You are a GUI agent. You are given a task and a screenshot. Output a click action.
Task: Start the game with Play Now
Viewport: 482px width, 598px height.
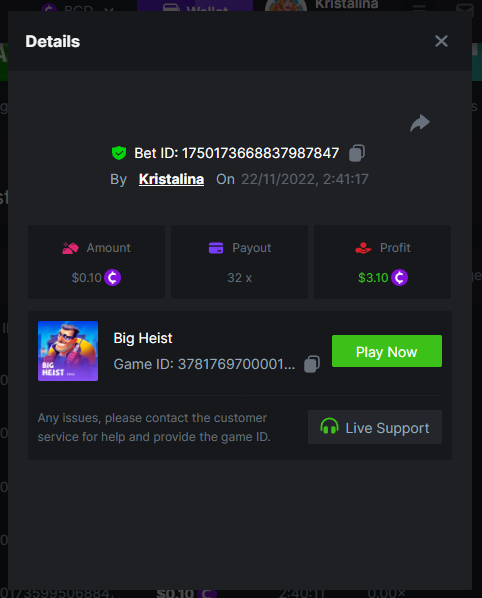(x=387, y=351)
